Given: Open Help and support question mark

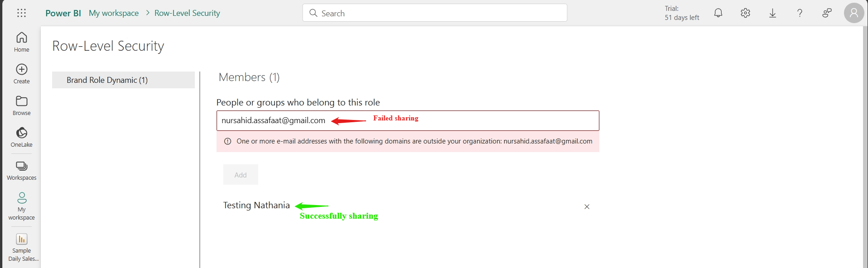Looking at the screenshot, I should pyautogui.click(x=800, y=13).
